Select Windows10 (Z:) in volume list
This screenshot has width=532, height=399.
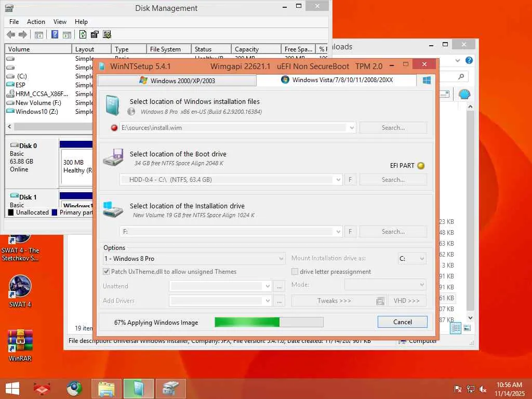click(36, 112)
